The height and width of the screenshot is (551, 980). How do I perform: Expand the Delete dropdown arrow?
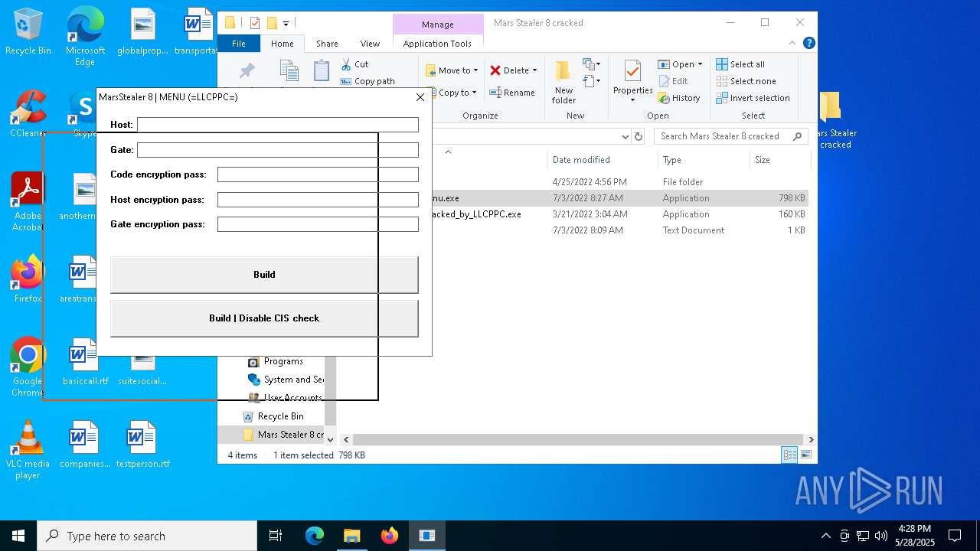pos(534,70)
